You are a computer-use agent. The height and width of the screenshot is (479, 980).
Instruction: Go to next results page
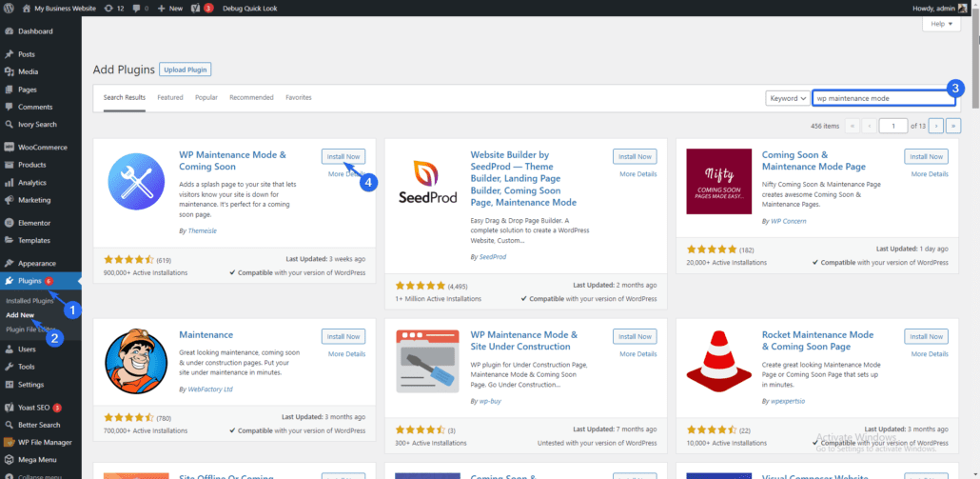[x=935, y=126]
